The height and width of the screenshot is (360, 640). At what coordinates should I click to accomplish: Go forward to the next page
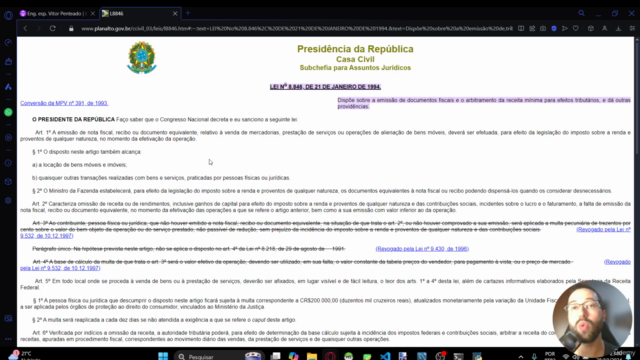pyautogui.click(x=38, y=29)
